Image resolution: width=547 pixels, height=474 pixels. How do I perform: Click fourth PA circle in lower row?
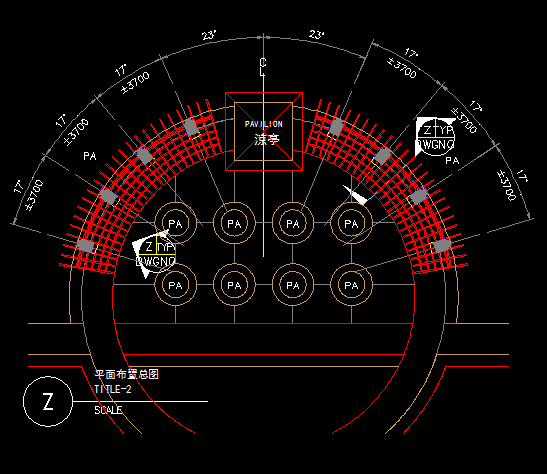tap(351, 285)
